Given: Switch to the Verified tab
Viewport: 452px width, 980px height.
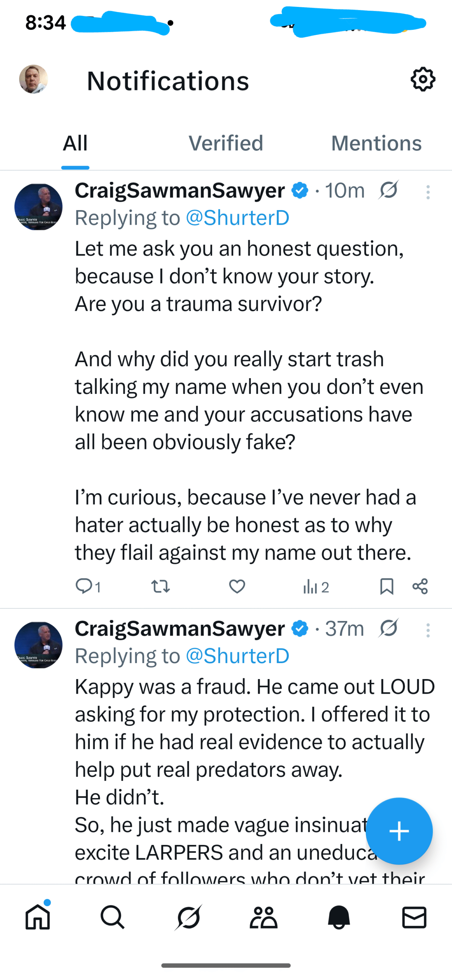Looking at the screenshot, I should point(226,143).
